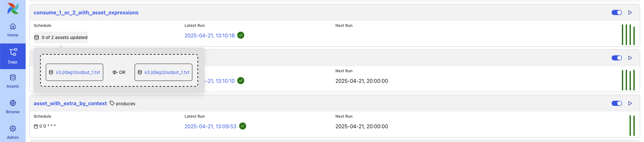Image resolution: width=644 pixels, height=142 pixels.
Task: Trigger asset_with_extra_by_context DAG play icon
Action: (x=630, y=103)
